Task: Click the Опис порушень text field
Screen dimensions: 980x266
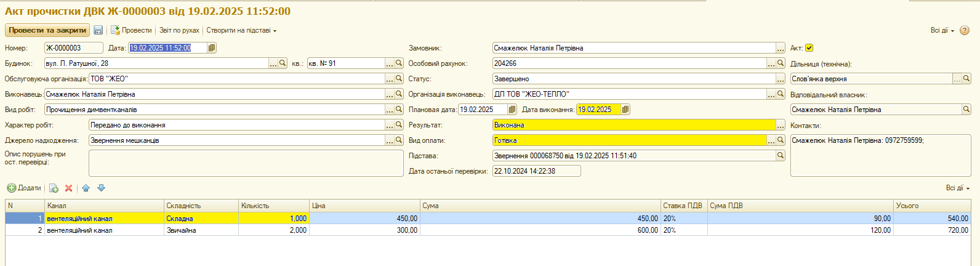Action: click(246, 163)
